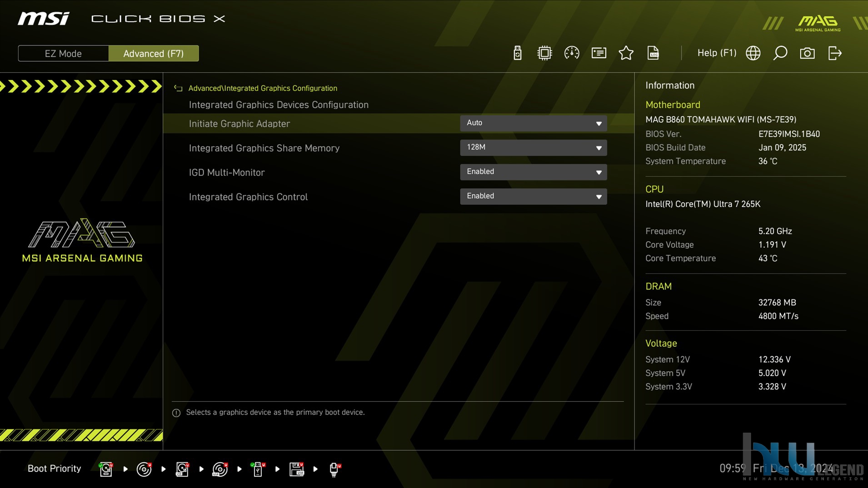Screen dimensions: 868x488
Task: Click the Core Temperature value 43 °C
Action: 768,259
